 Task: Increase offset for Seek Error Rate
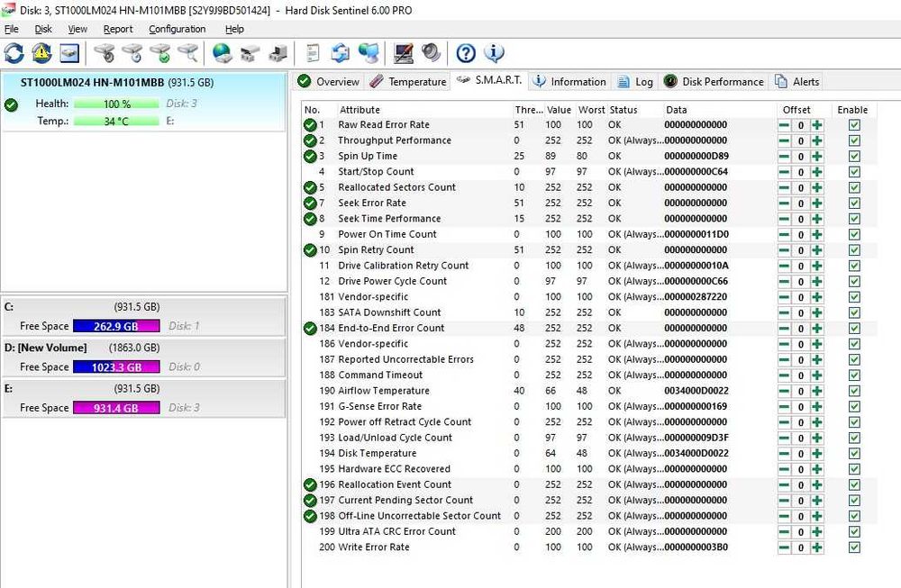point(817,204)
